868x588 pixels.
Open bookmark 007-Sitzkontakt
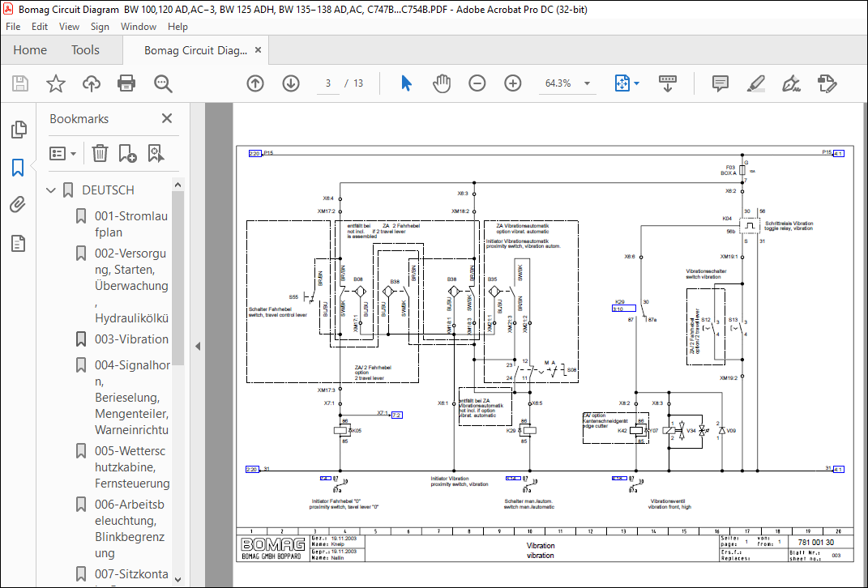point(131,574)
